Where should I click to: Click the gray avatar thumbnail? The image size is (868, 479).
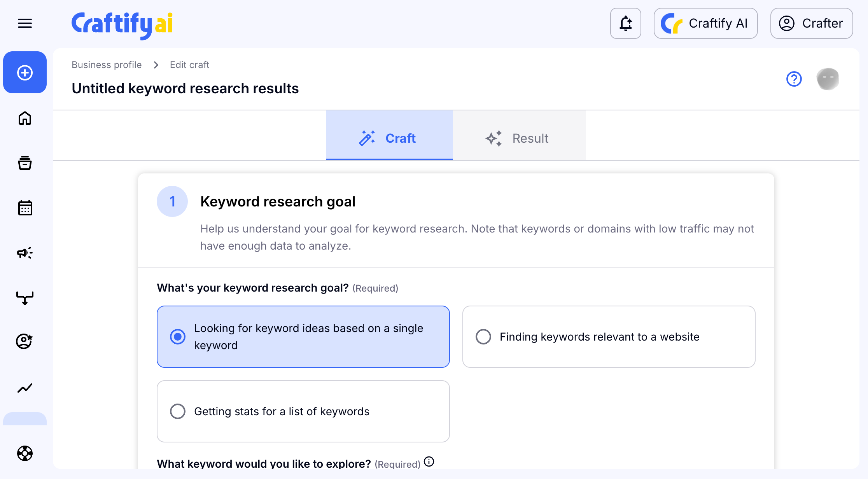828,79
